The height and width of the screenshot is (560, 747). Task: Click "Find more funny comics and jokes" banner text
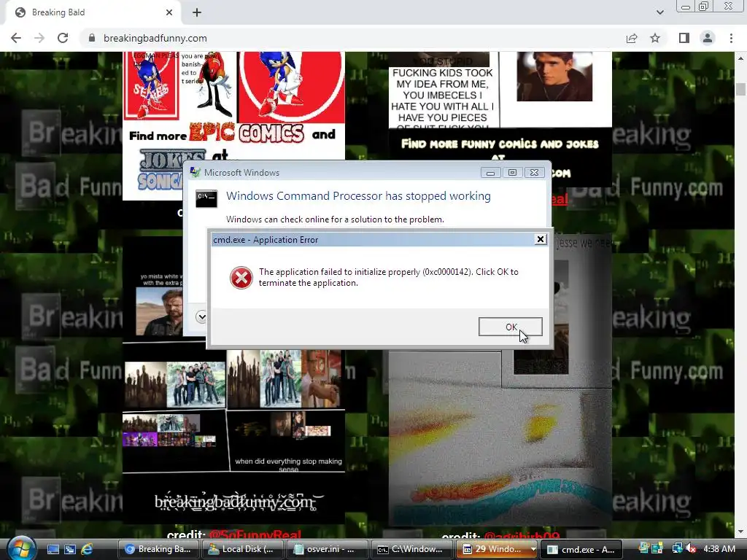(x=500, y=144)
